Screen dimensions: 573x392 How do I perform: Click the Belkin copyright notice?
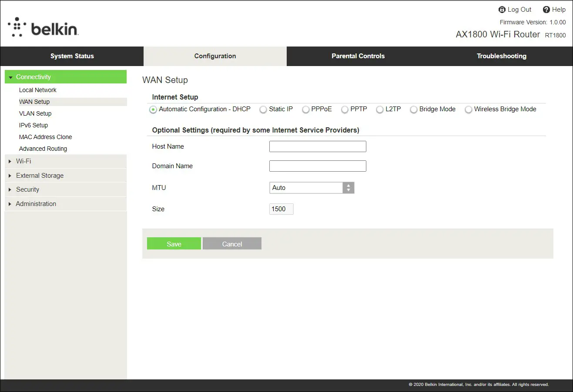479,385
